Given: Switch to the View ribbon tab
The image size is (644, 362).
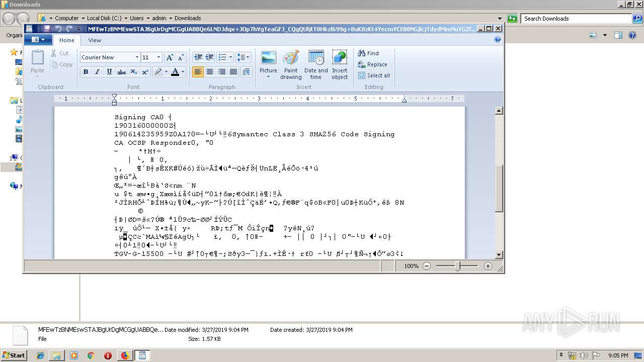Looking at the screenshot, I should point(95,40).
